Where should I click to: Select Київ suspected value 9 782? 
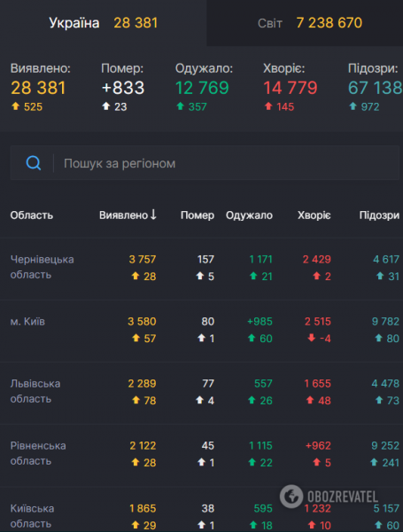385,322
